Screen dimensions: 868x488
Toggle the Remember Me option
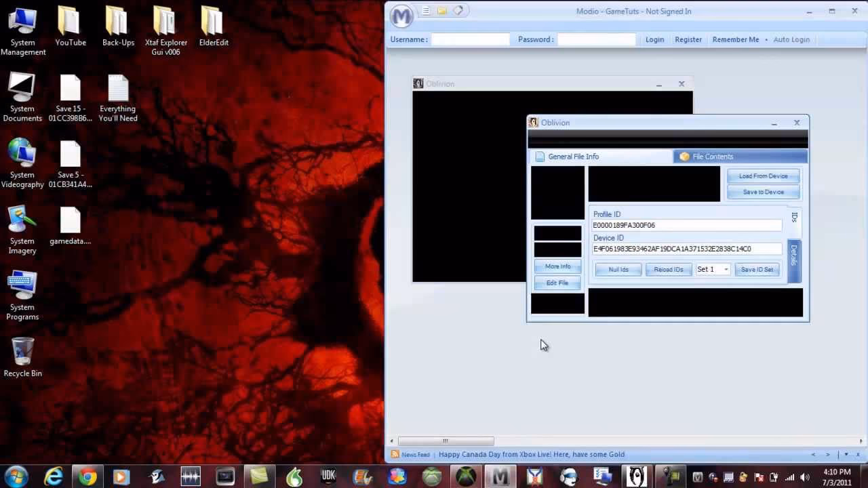click(x=736, y=39)
